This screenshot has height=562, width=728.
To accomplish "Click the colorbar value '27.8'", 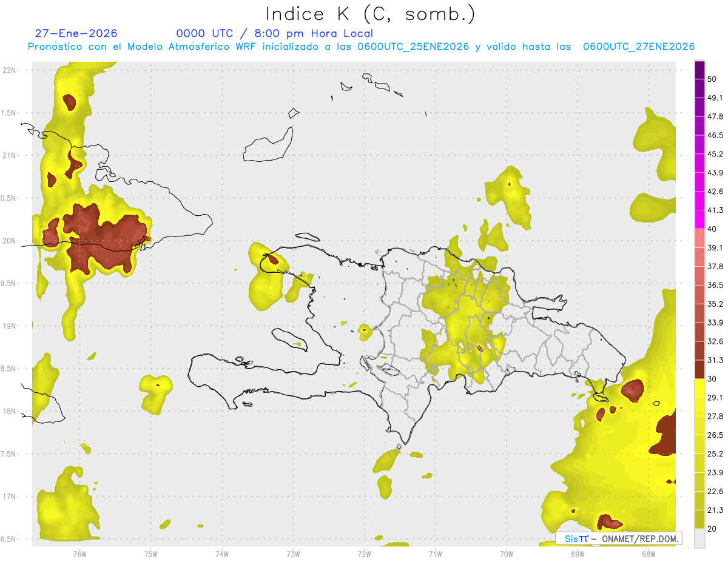I will pos(715,416).
